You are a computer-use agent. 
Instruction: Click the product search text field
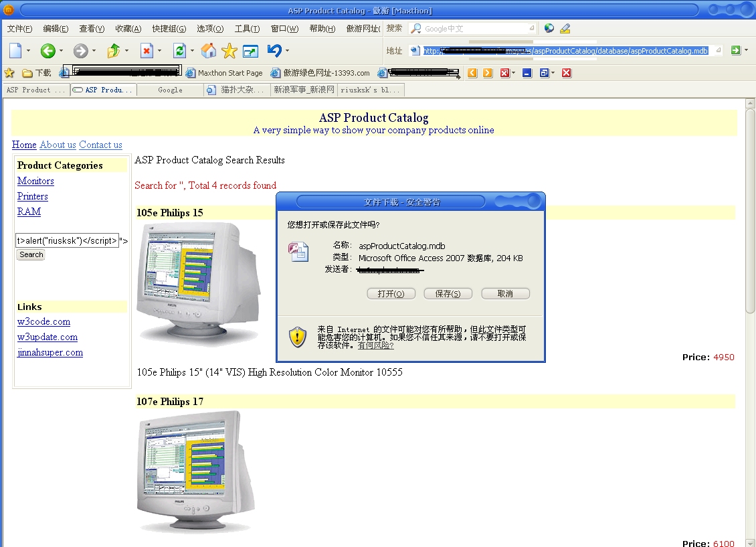coord(67,240)
